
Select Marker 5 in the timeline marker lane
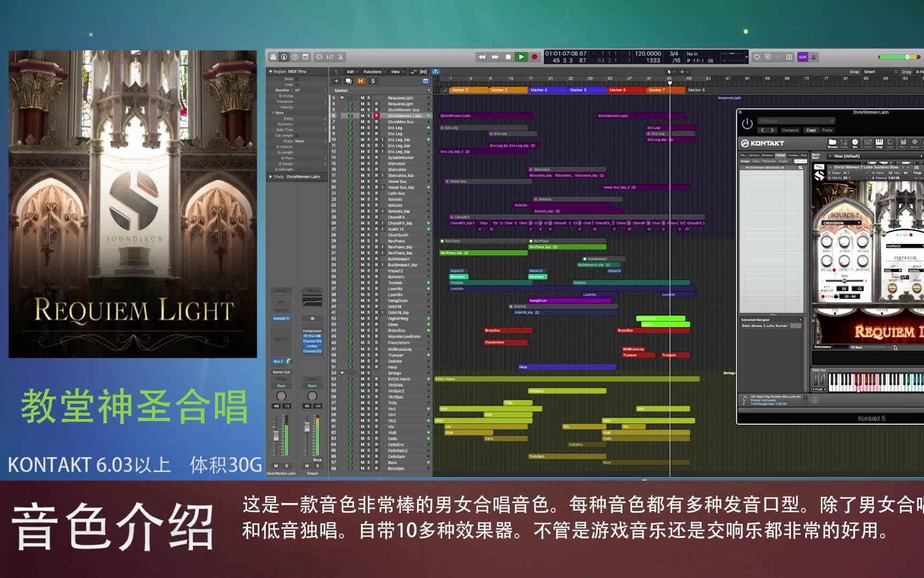(579, 90)
